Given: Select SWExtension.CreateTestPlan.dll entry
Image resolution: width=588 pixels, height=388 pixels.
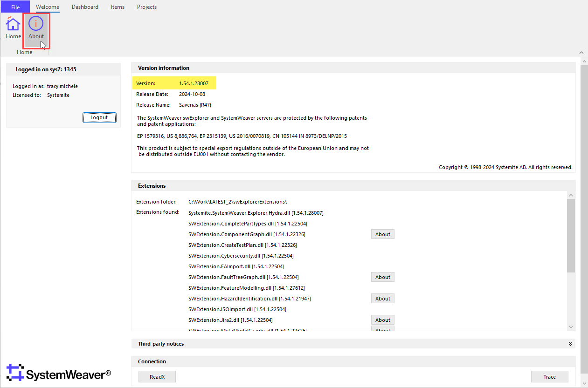Looking at the screenshot, I should [x=242, y=245].
